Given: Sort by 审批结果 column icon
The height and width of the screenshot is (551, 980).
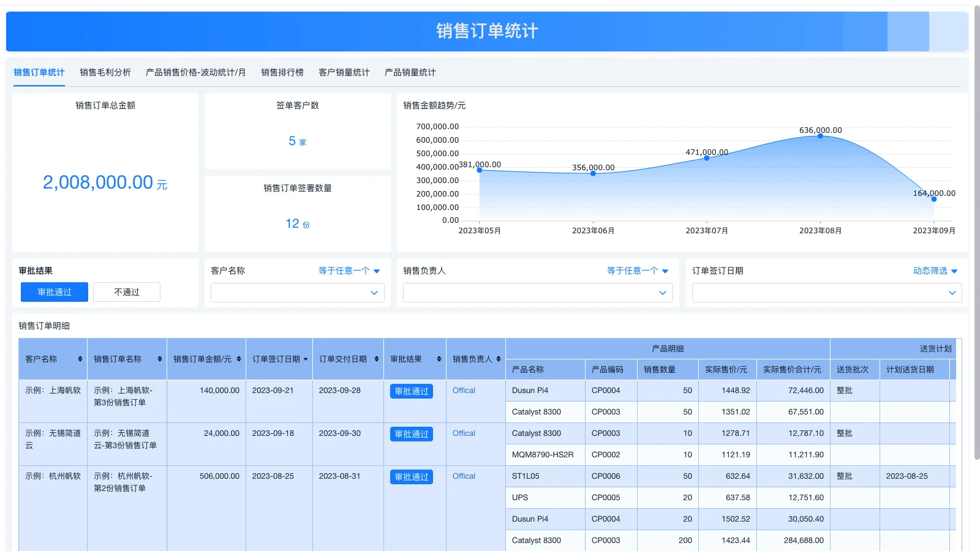Looking at the screenshot, I should 439,359.
